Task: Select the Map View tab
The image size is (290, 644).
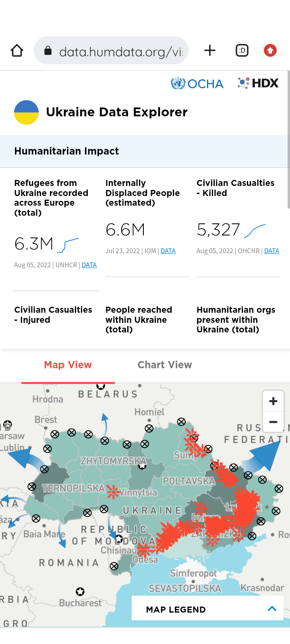Action: (x=68, y=365)
